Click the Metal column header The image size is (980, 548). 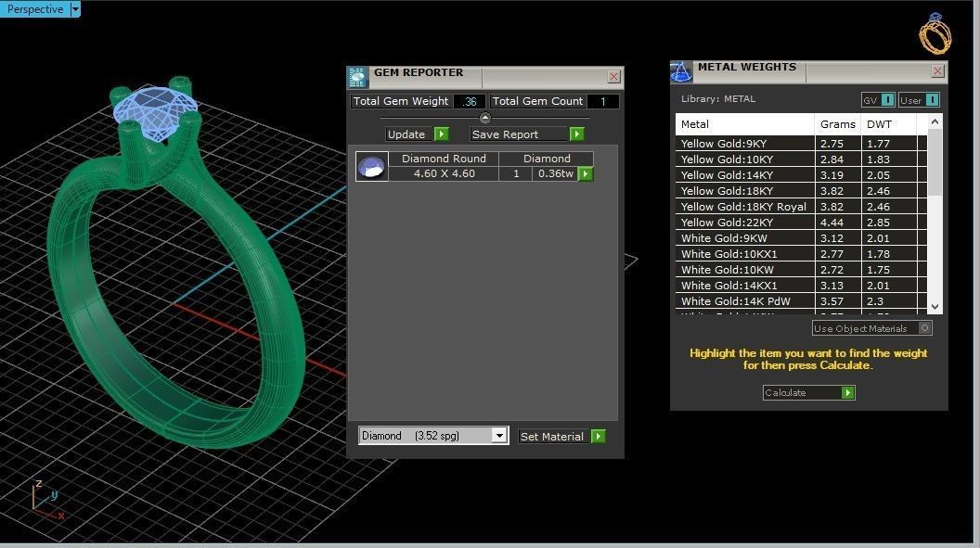point(745,124)
